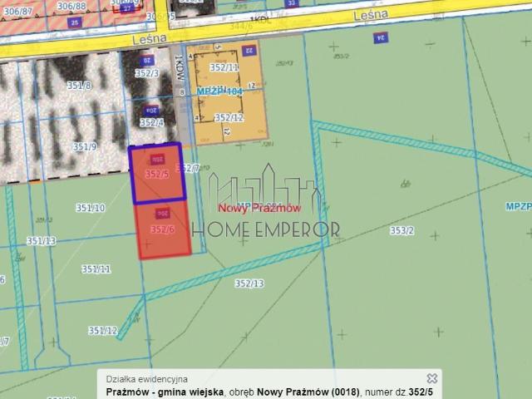Click parcel label 351/12
The width and height of the screenshot is (532, 399).
click(103, 331)
